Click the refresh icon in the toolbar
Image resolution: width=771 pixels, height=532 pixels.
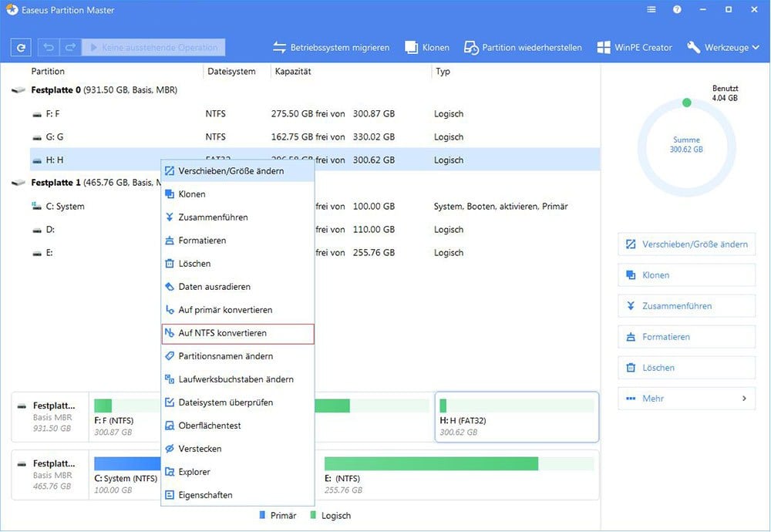click(21, 48)
